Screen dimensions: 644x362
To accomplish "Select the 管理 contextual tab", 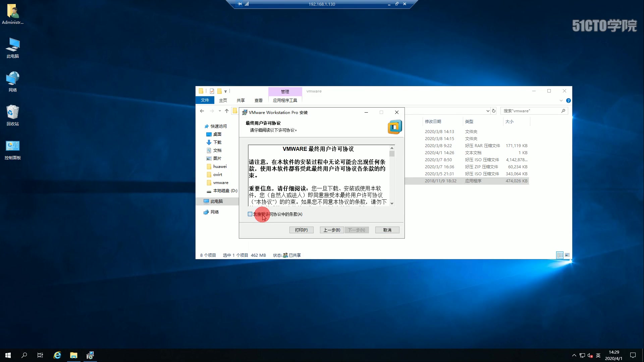I will pos(285,92).
